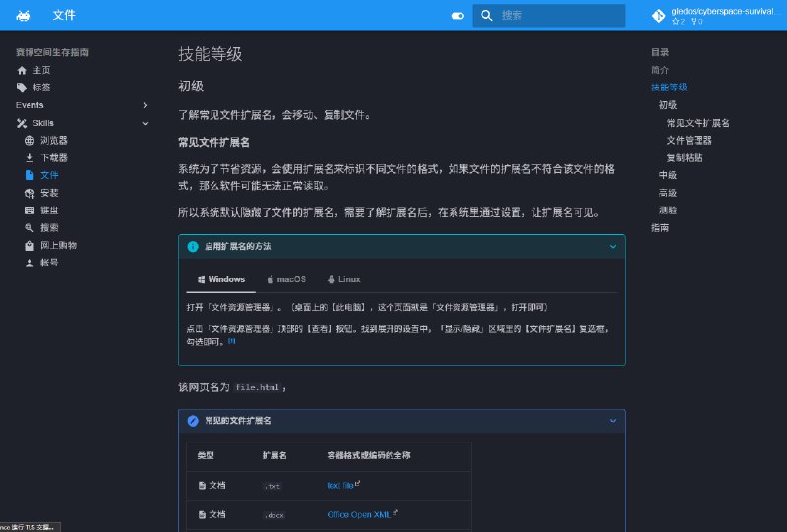Open 网上购物 shopping bag icon entry
The height and width of the screenshot is (532, 787).
[30, 245]
